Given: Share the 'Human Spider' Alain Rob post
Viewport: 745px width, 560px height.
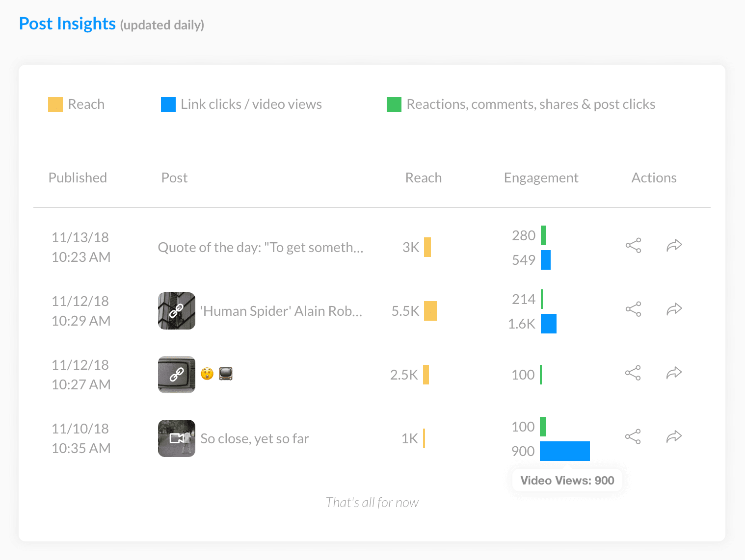Looking at the screenshot, I should point(633,309).
